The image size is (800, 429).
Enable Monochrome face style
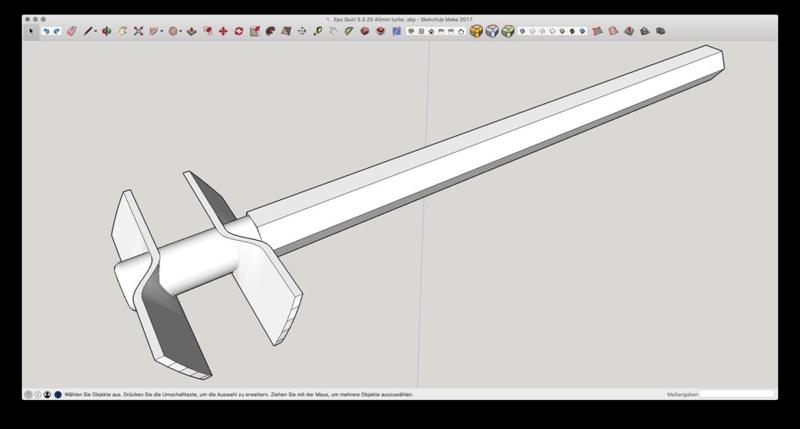[x=583, y=31]
